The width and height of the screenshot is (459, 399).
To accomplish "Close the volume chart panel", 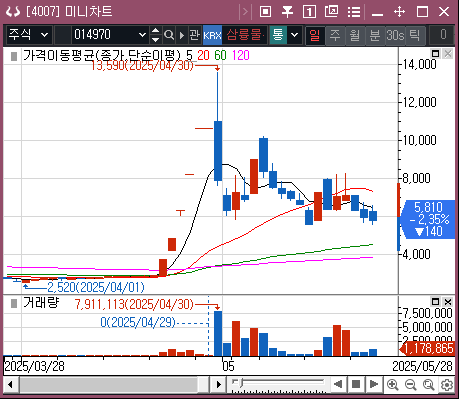I will tap(448, 302).
